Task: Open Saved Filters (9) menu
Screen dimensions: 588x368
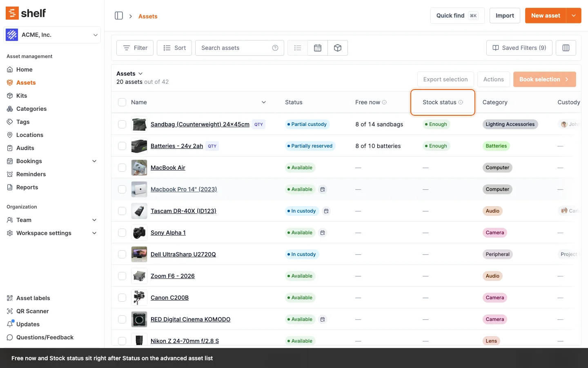Action: (519, 48)
